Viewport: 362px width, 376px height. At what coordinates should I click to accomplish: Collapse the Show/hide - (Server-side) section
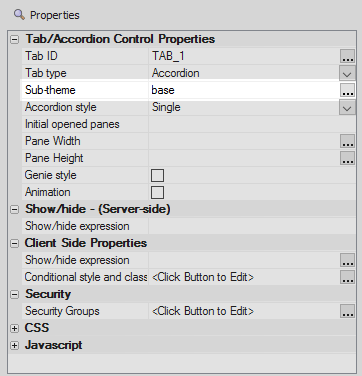14,209
